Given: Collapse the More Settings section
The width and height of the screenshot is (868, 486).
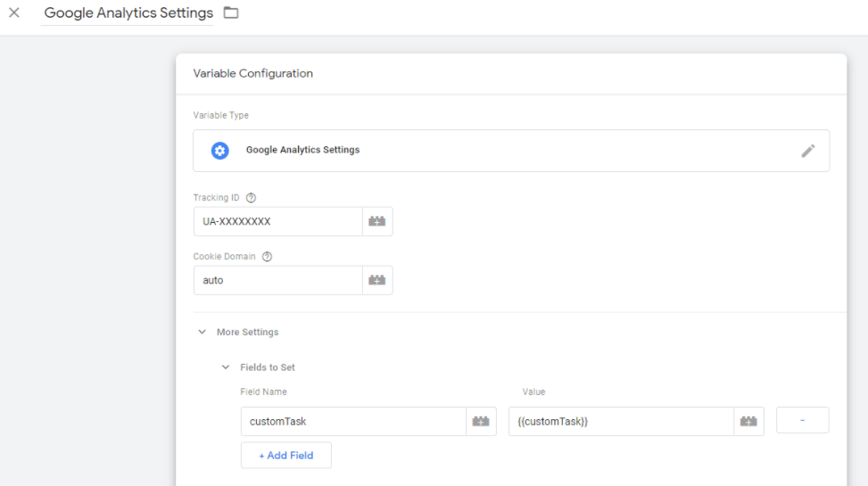Looking at the screenshot, I should (202, 332).
